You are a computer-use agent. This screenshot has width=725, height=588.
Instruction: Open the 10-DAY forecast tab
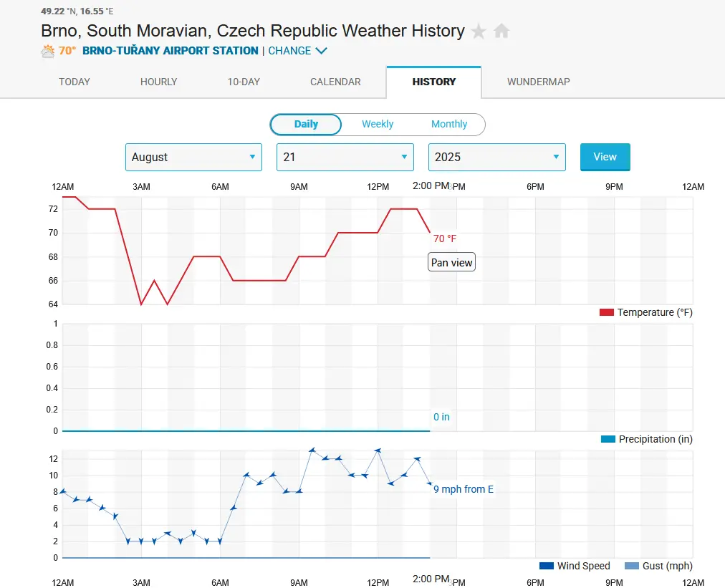tap(244, 82)
